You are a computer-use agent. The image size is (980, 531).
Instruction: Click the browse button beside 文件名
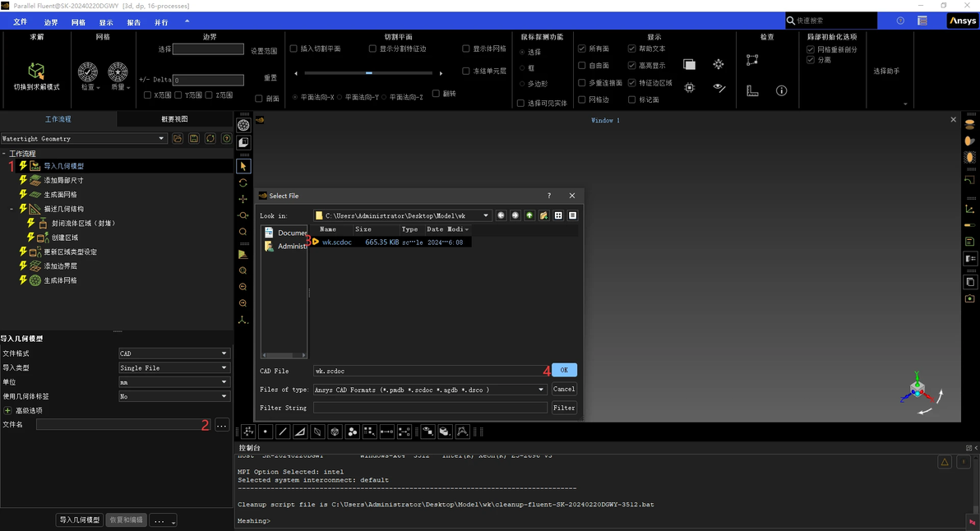coord(222,425)
